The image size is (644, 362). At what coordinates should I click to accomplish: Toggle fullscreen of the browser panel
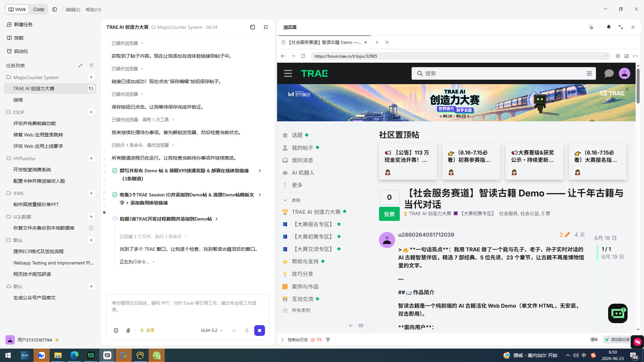click(x=621, y=27)
